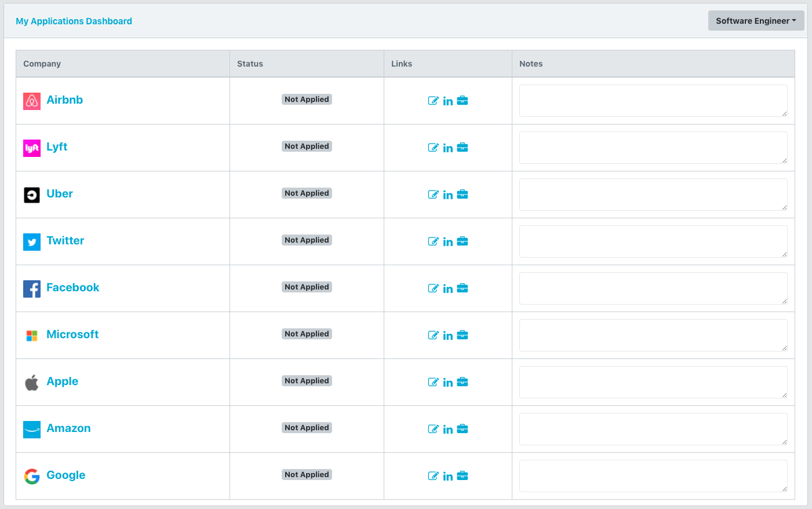Click the edit icon in the Google row
Image resolution: width=812 pixels, height=509 pixels.
pos(433,476)
